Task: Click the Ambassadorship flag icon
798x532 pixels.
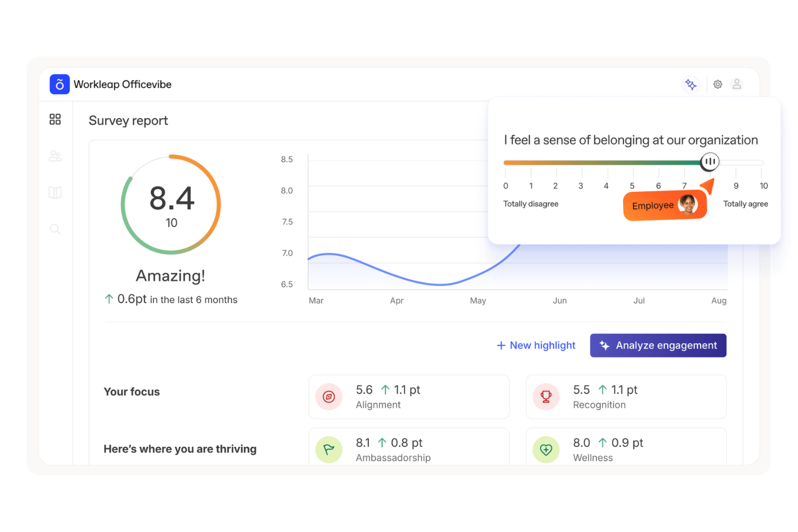Action: tap(329, 450)
